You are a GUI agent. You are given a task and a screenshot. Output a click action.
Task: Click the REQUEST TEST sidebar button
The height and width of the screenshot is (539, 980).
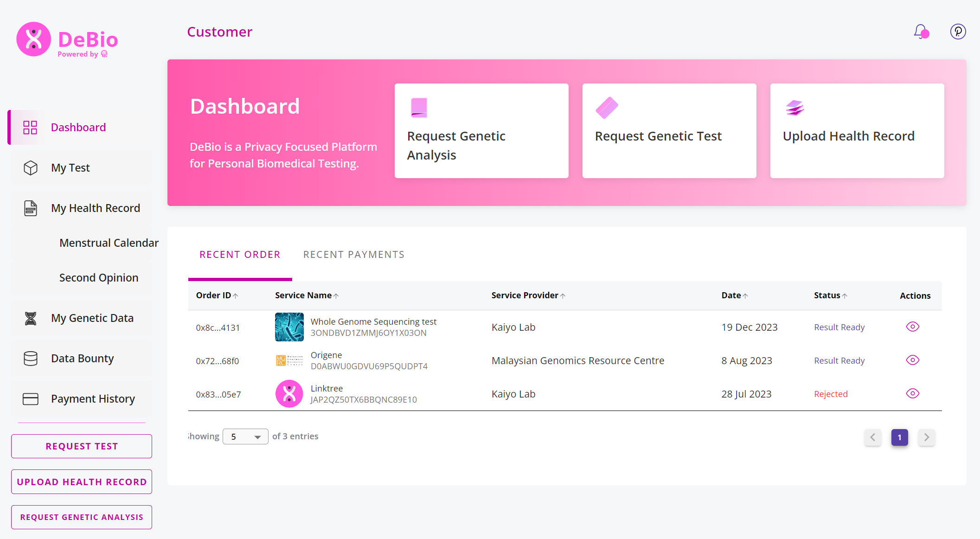82,446
